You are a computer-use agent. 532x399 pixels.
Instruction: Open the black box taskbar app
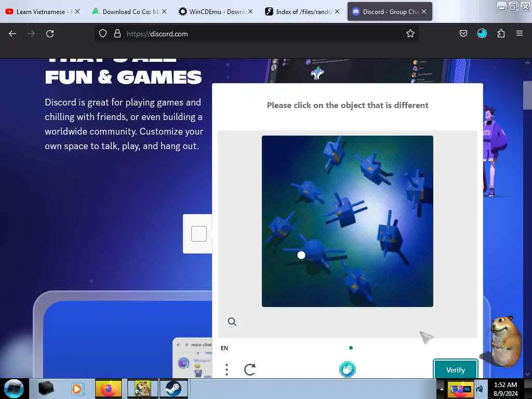point(46,389)
